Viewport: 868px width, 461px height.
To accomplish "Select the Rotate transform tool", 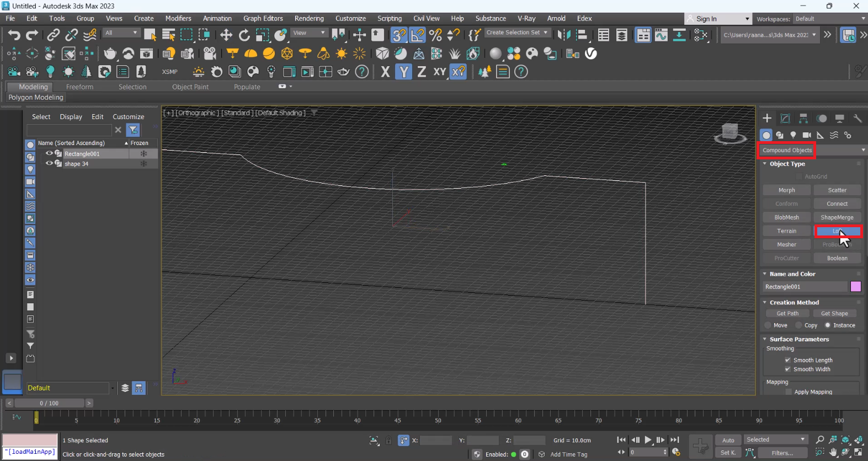I will 244,35.
